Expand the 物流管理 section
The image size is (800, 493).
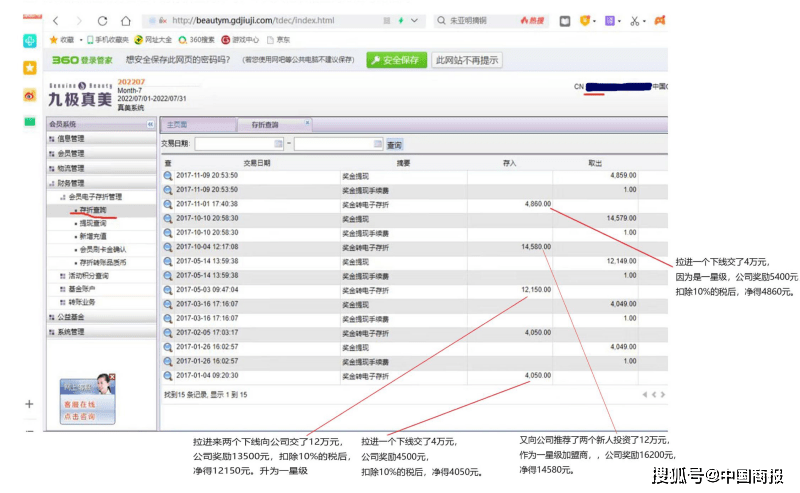70,168
